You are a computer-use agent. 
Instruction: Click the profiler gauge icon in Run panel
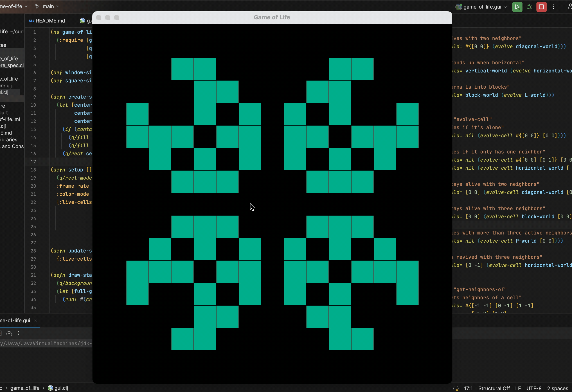pos(9,333)
